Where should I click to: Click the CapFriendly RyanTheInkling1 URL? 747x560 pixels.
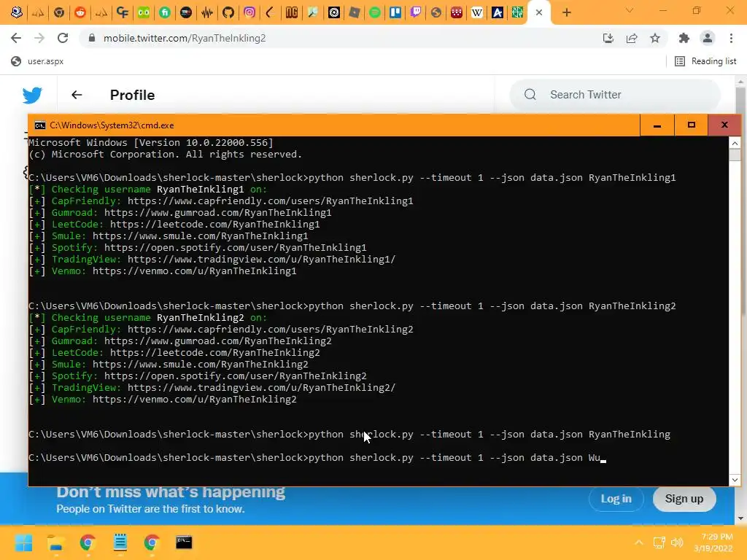[x=270, y=201]
